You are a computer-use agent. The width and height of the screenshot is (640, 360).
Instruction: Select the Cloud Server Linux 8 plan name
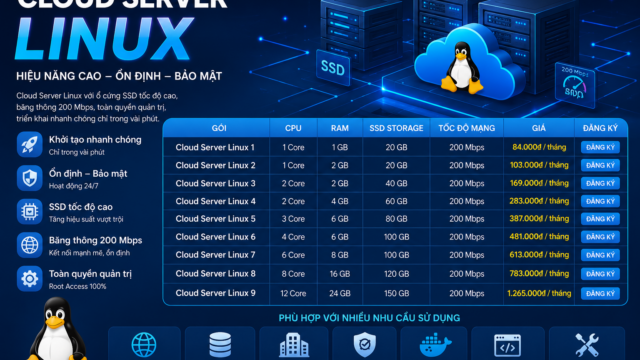pyautogui.click(x=216, y=273)
